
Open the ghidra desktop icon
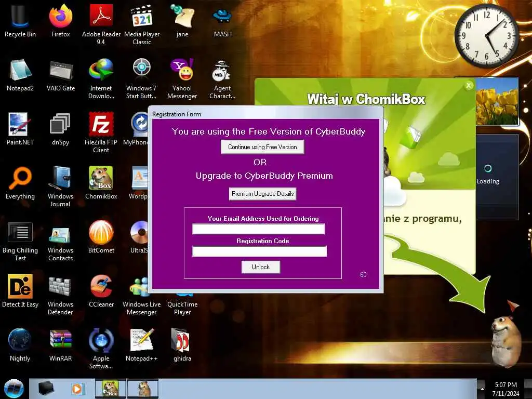click(x=182, y=345)
